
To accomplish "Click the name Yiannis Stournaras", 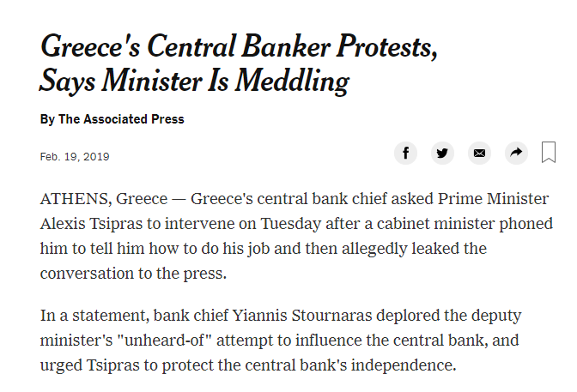I will point(302,316).
